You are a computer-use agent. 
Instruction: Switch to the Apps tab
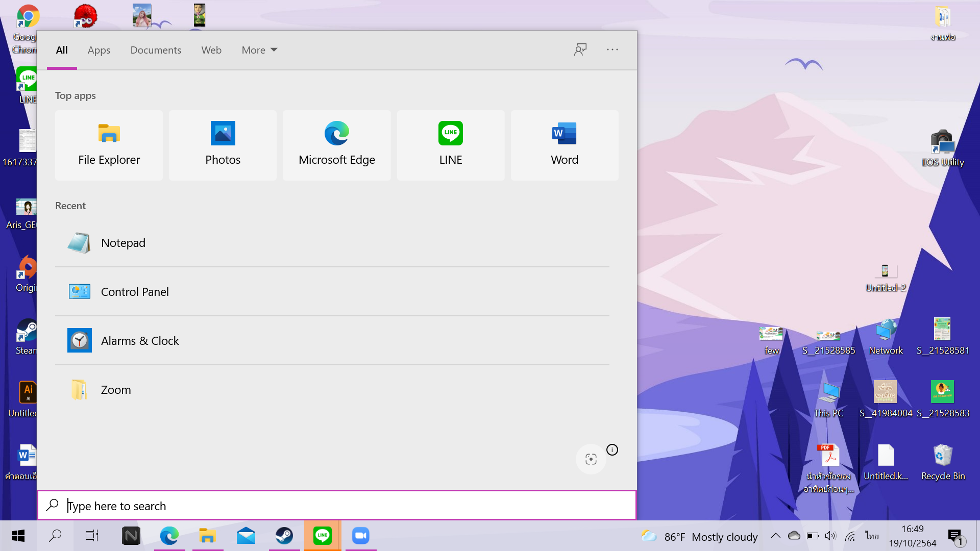(x=99, y=50)
